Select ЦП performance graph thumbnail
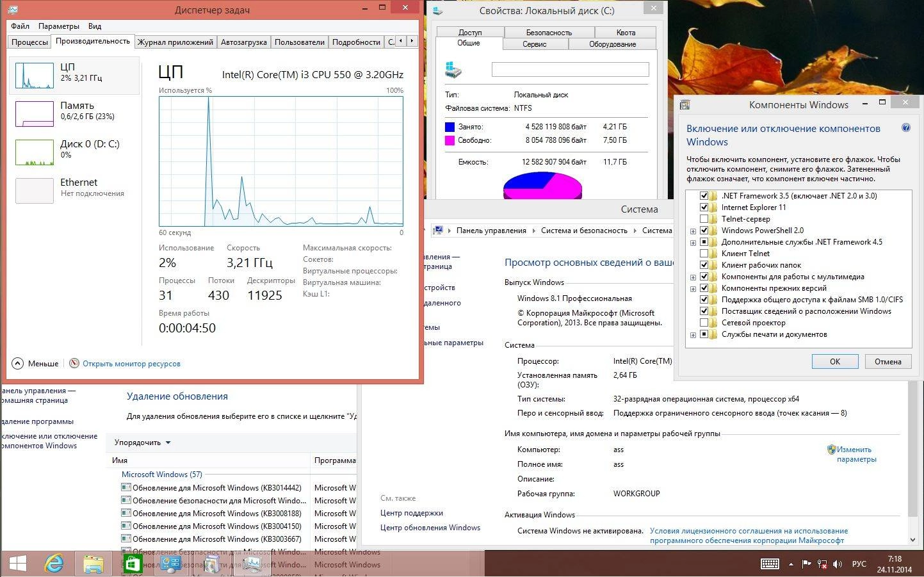 click(35, 75)
